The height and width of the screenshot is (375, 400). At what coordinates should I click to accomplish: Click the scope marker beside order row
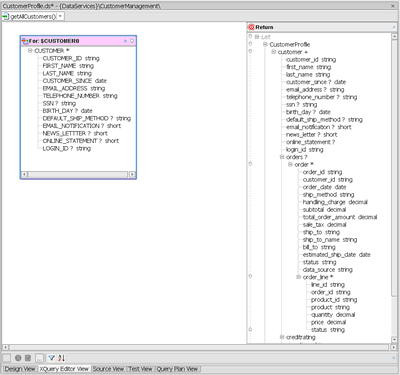(250, 164)
